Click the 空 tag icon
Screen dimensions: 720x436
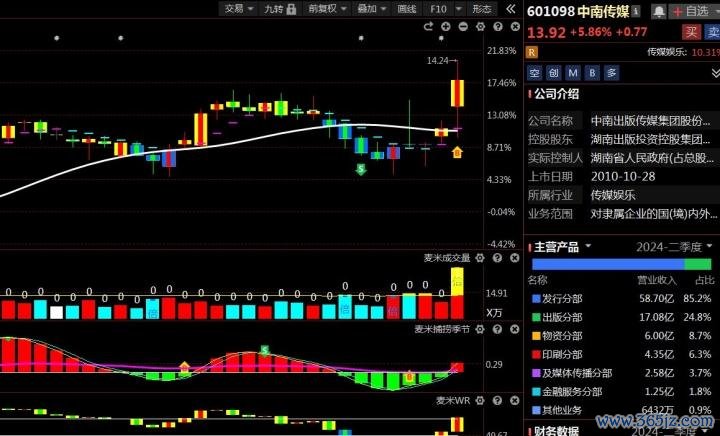click(534, 73)
